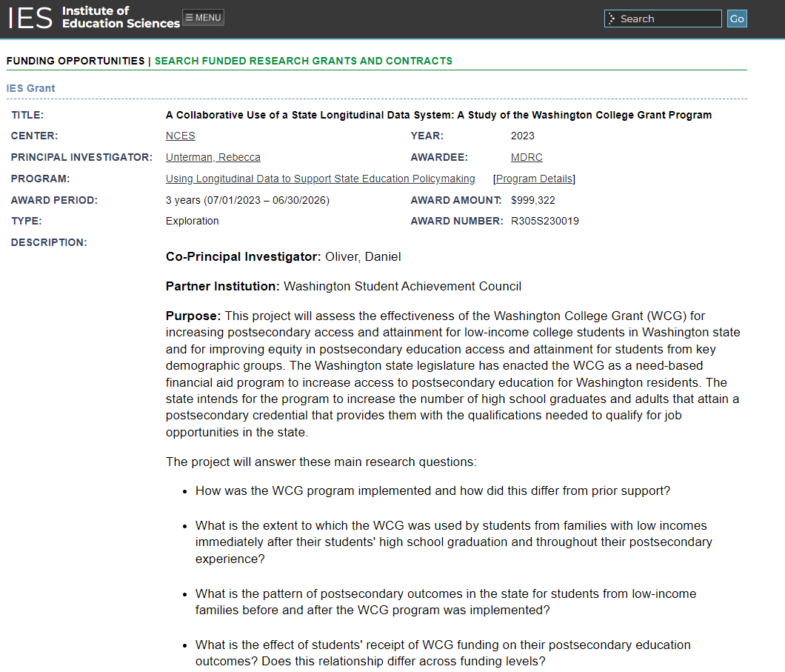Select award amount $999,322
785x672 pixels.
pyautogui.click(x=532, y=200)
